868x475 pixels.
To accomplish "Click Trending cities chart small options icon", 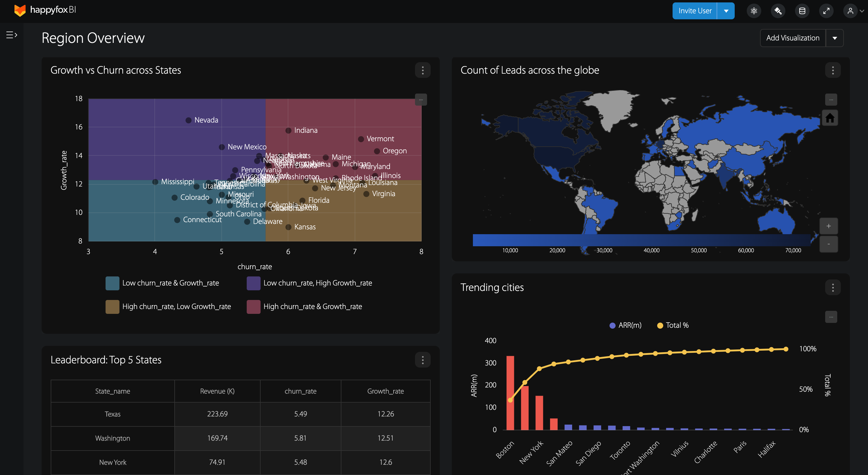I will [x=831, y=317].
